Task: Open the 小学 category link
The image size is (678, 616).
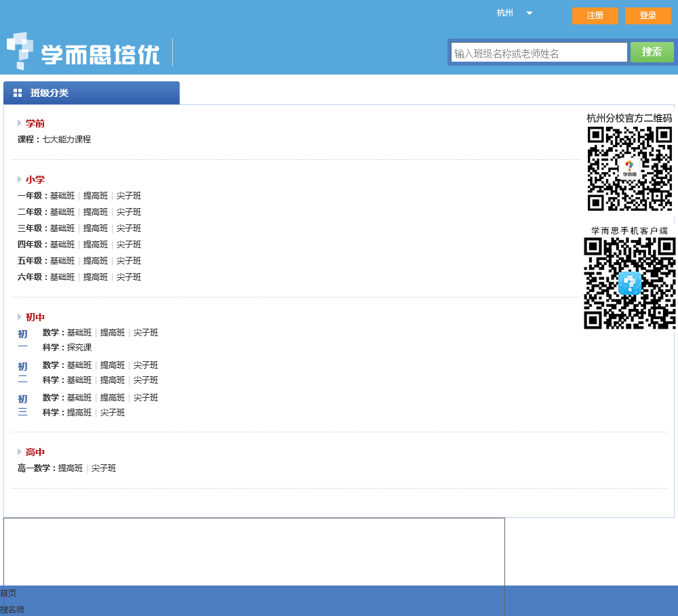Action: (x=35, y=180)
